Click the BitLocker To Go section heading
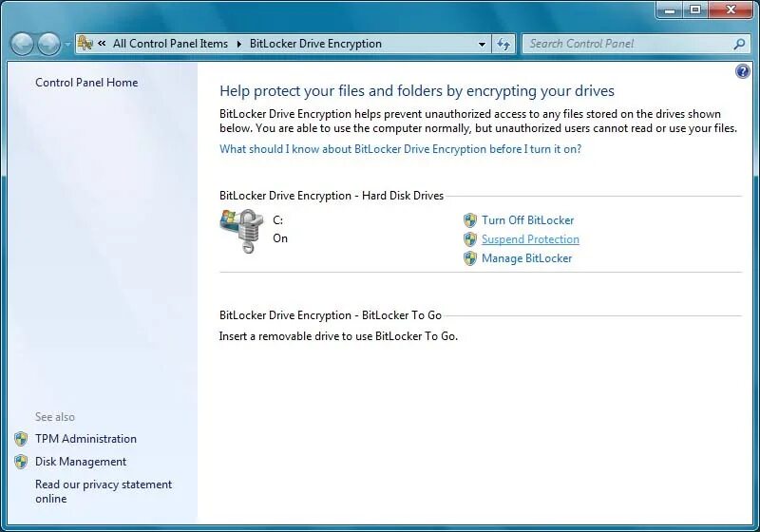Viewport: 760px width, 532px height. [x=331, y=315]
